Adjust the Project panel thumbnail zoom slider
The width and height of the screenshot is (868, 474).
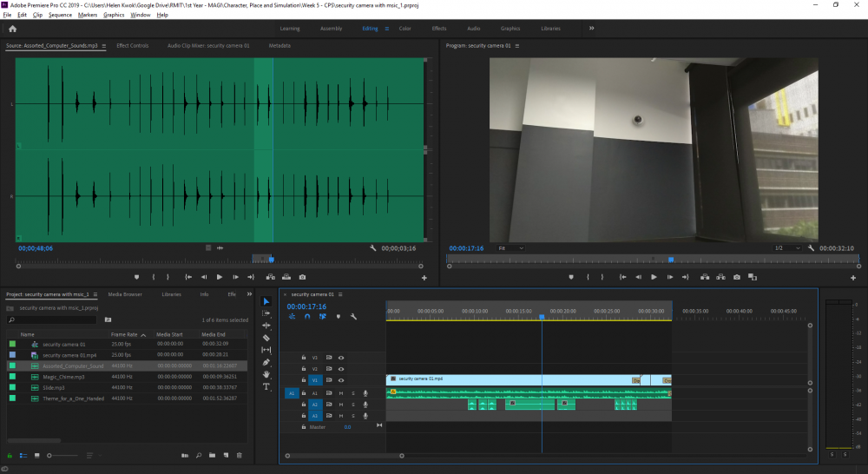pyautogui.click(x=50, y=455)
